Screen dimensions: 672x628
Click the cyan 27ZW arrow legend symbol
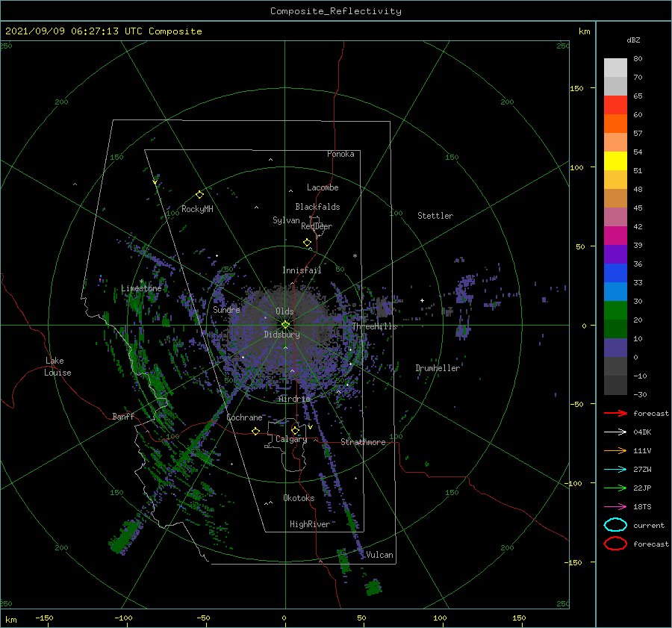(615, 470)
